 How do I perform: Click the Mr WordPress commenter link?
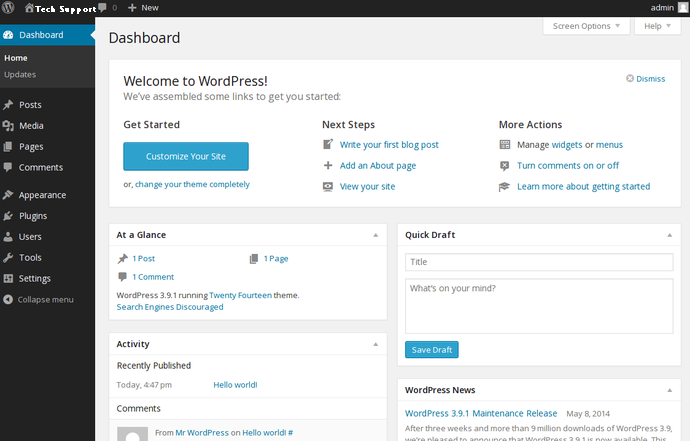pyautogui.click(x=202, y=433)
